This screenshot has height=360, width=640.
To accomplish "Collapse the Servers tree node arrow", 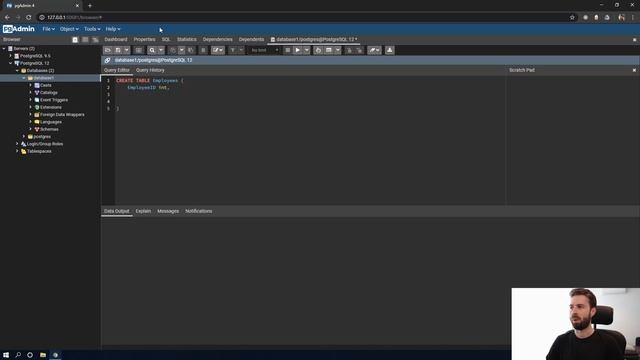I will (4, 49).
